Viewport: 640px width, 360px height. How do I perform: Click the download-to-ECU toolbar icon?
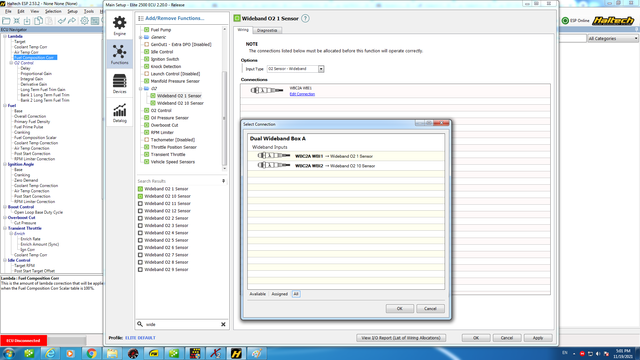(27, 20)
